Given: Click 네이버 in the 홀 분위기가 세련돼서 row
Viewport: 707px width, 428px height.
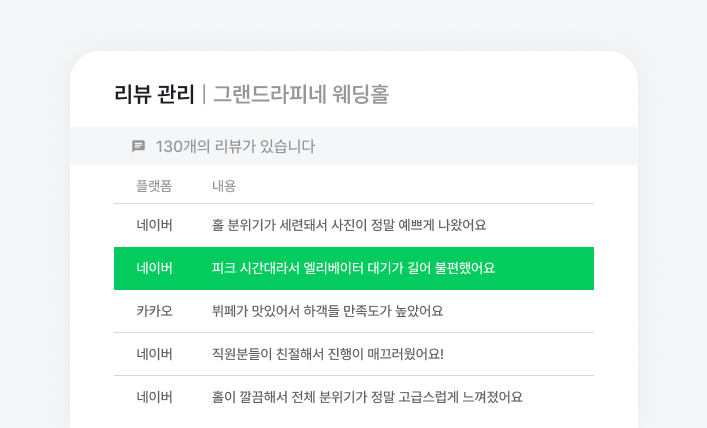Looking at the screenshot, I should point(155,225).
